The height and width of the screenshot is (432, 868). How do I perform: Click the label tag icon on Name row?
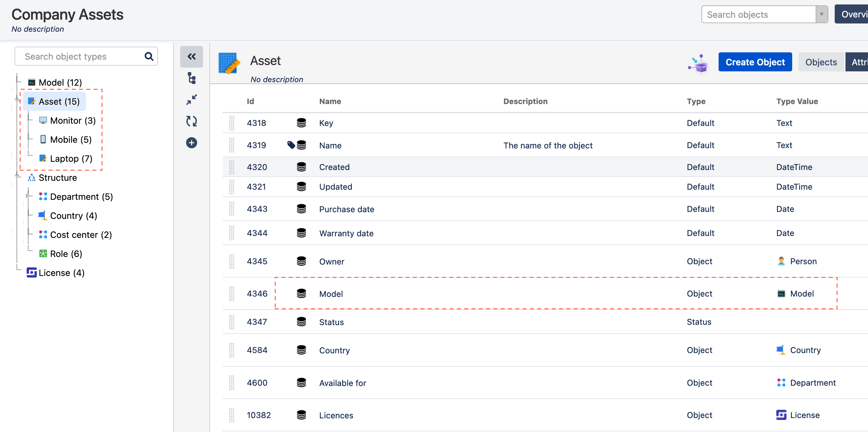pyautogui.click(x=291, y=145)
